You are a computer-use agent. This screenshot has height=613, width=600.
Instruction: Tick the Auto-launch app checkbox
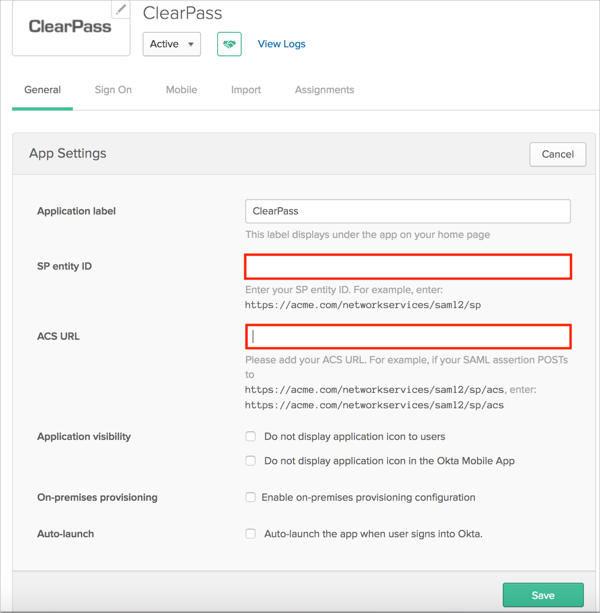point(251,534)
